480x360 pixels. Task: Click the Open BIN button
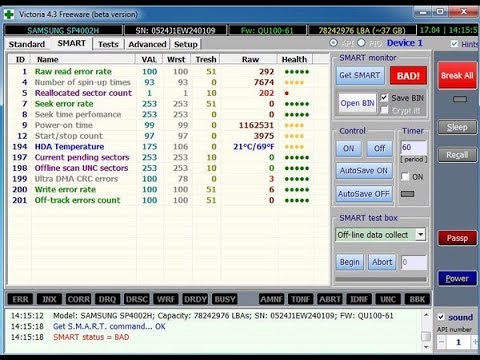click(x=357, y=103)
